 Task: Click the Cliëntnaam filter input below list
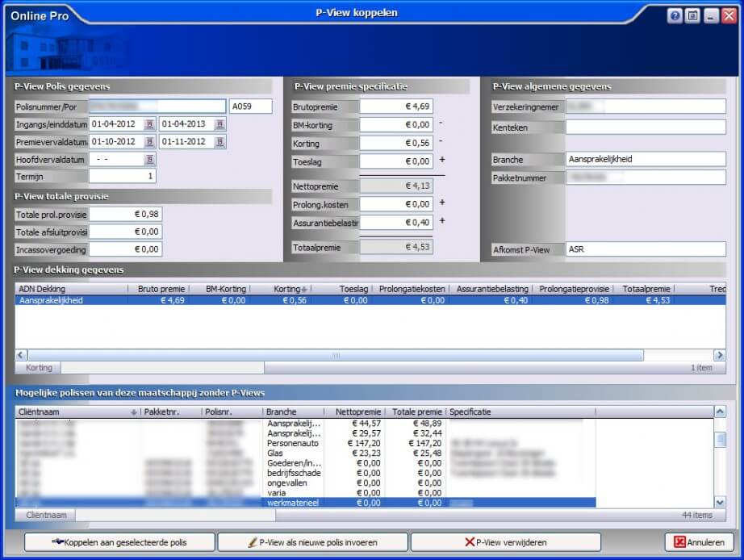176,515
